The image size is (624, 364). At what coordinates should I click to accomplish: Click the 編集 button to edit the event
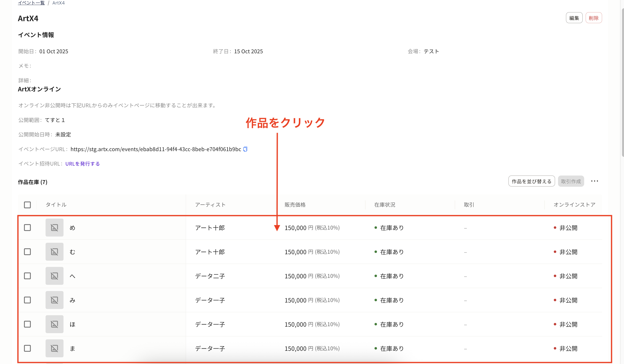574,18
